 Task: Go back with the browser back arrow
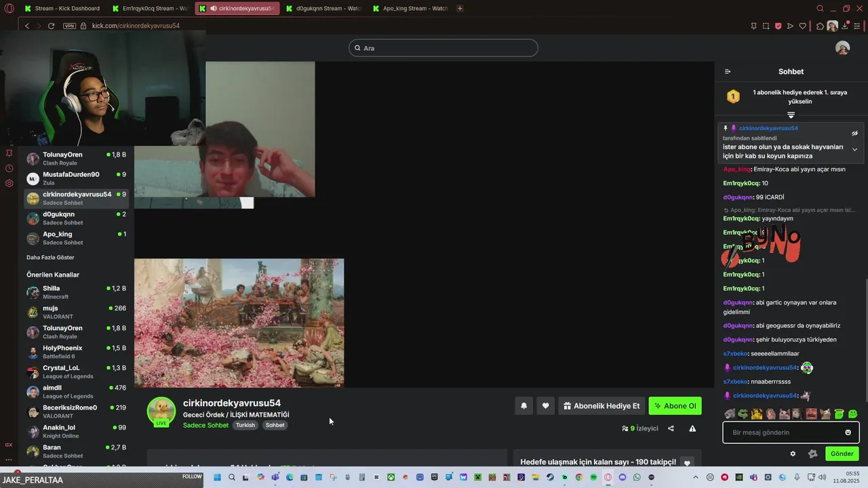27,26
